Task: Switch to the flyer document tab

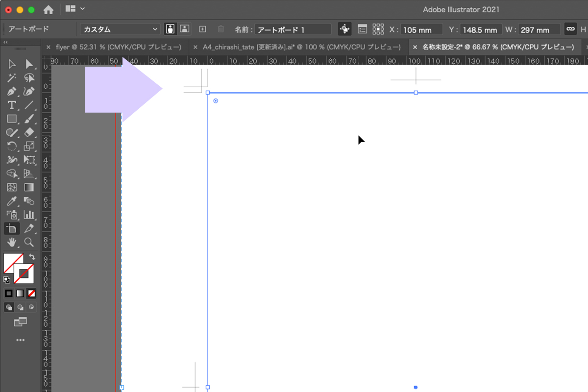Action: point(118,48)
